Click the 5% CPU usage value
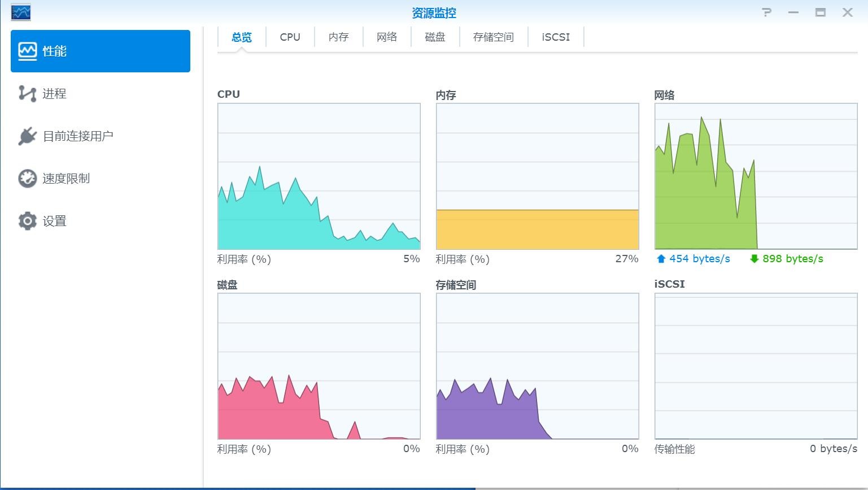868x490 pixels. pos(412,259)
